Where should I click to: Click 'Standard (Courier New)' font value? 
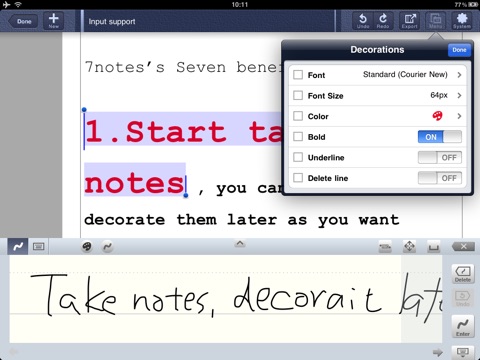point(405,74)
